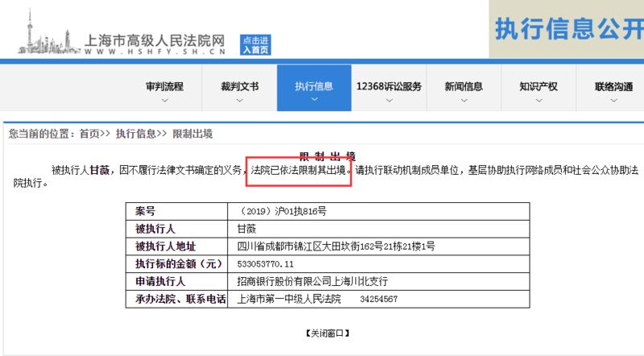Open the 执行信息 active tab
Screen dimensions: 644x356
coord(314,88)
